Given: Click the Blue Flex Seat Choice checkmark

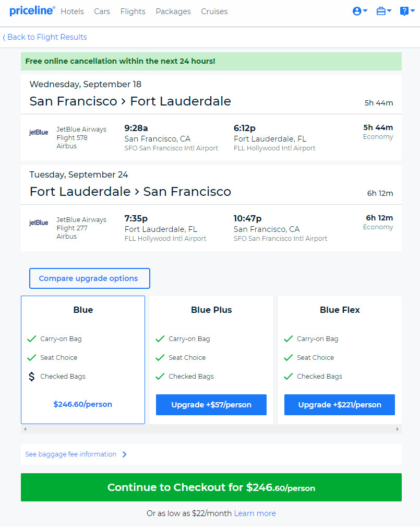Looking at the screenshot, I should 289,358.
